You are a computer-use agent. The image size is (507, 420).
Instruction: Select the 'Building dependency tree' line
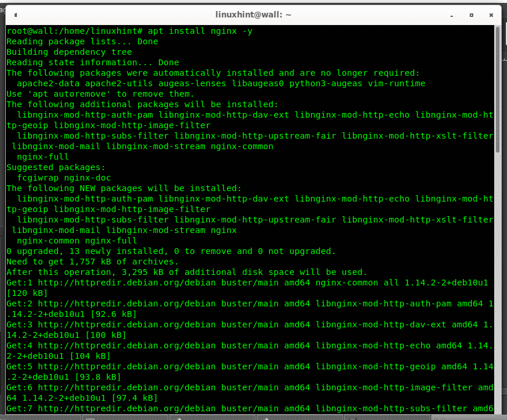point(69,52)
